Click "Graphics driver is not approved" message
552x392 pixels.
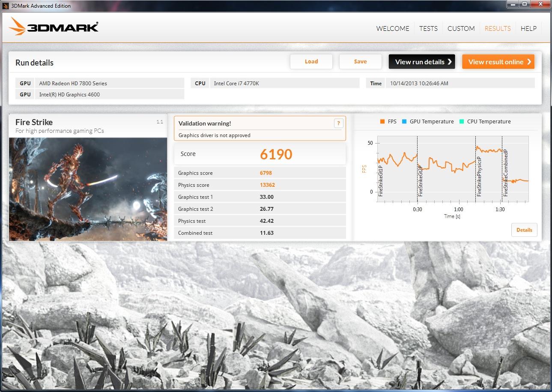pos(215,135)
